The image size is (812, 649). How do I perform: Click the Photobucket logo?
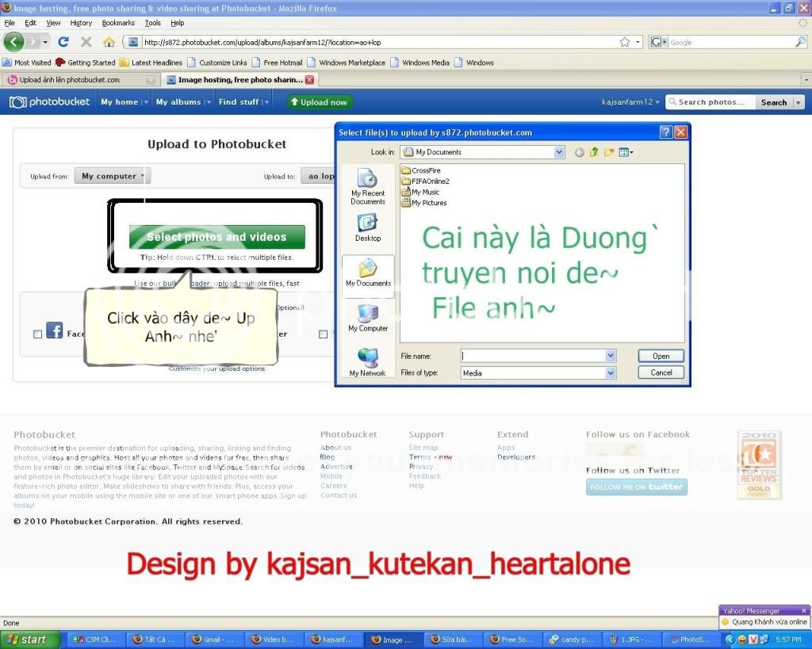[50, 102]
